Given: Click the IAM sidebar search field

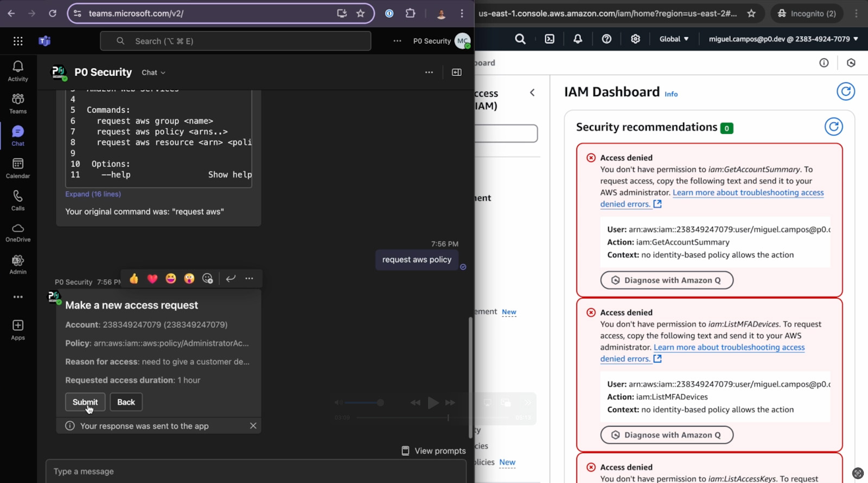Looking at the screenshot, I should coord(506,134).
